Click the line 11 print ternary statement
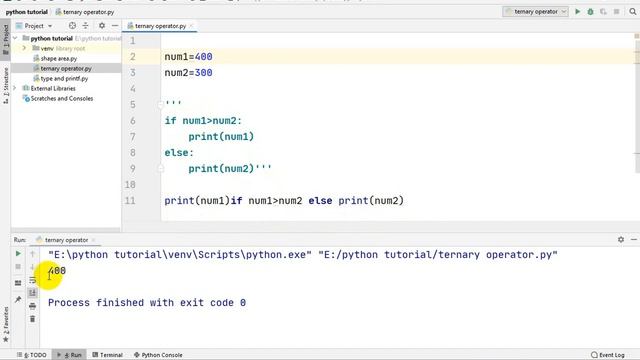640x360 pixels. point(284,200)
